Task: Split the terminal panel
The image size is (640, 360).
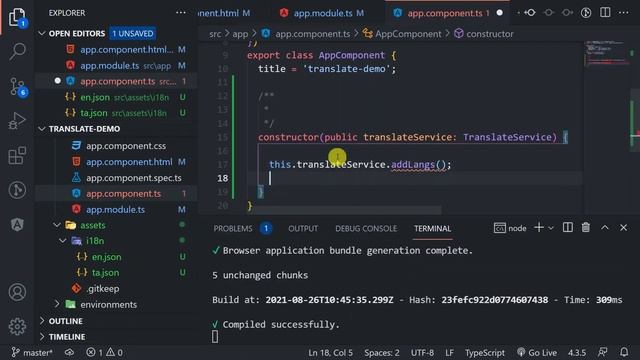Action: click(x=567, y=228)
